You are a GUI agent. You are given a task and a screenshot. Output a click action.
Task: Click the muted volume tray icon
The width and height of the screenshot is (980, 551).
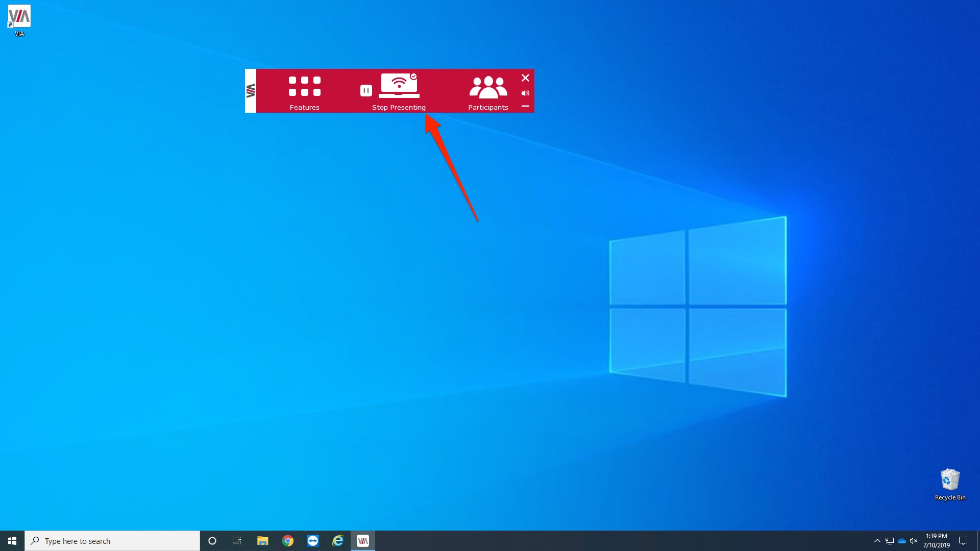[914, 541]
